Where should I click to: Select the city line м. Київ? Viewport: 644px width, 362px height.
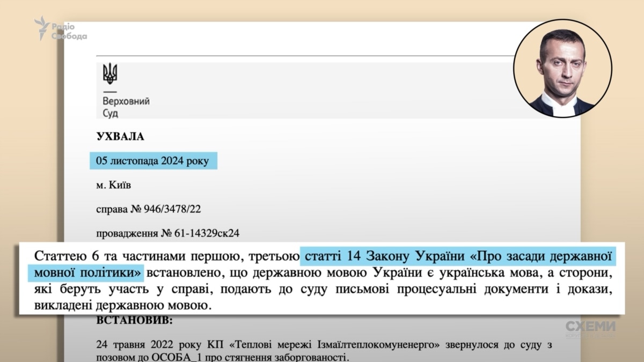113,185
